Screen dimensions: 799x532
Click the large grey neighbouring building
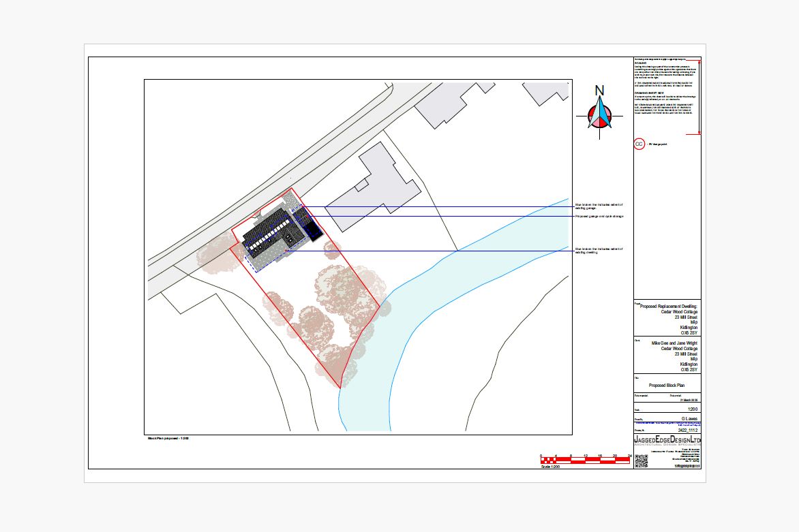point(383,181)
